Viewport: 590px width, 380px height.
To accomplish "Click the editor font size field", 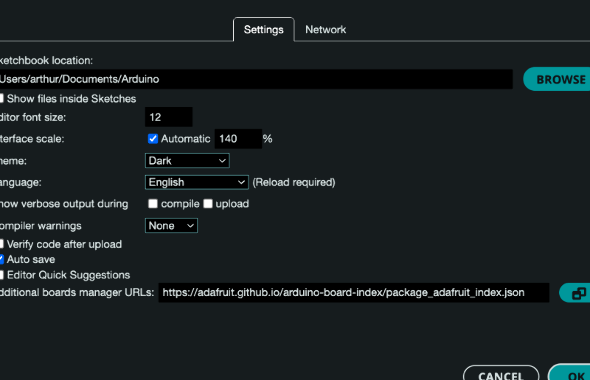I will tap(169, 117).
